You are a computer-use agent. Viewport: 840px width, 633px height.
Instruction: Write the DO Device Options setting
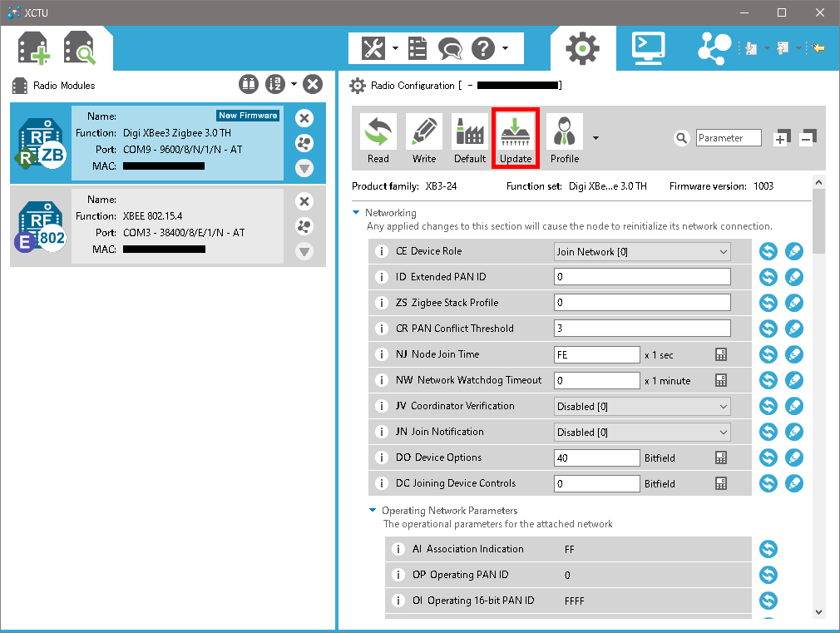coord(794,457)
